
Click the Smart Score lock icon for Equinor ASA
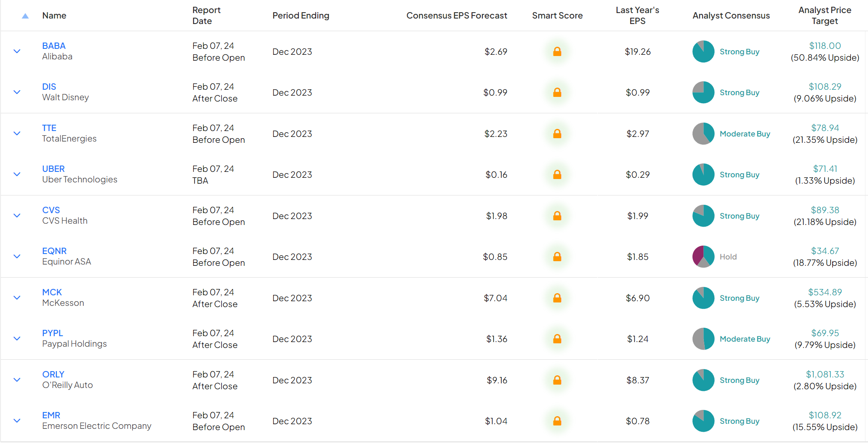point(557,257)
